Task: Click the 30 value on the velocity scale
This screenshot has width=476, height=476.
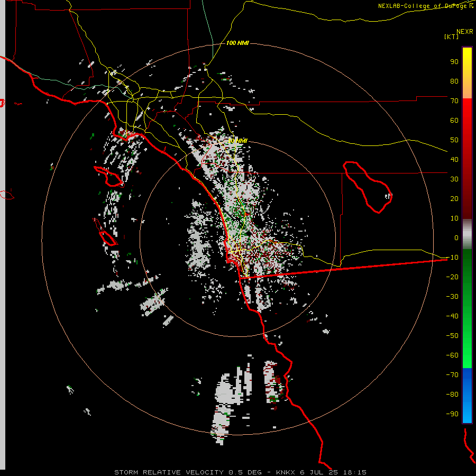Action: pyautogui.click(x=454, y=179)
